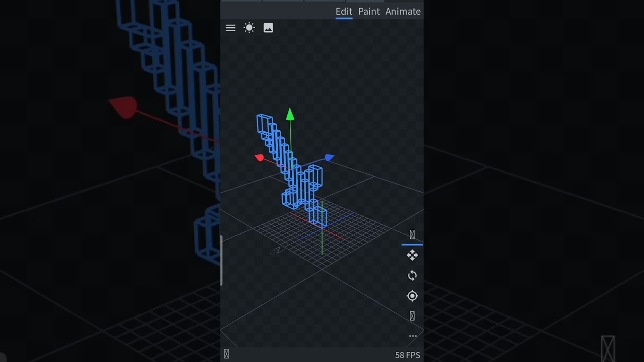Screen dimensions: 644x362
Task: Switch to the Animate mode tab
Action: 403,12
